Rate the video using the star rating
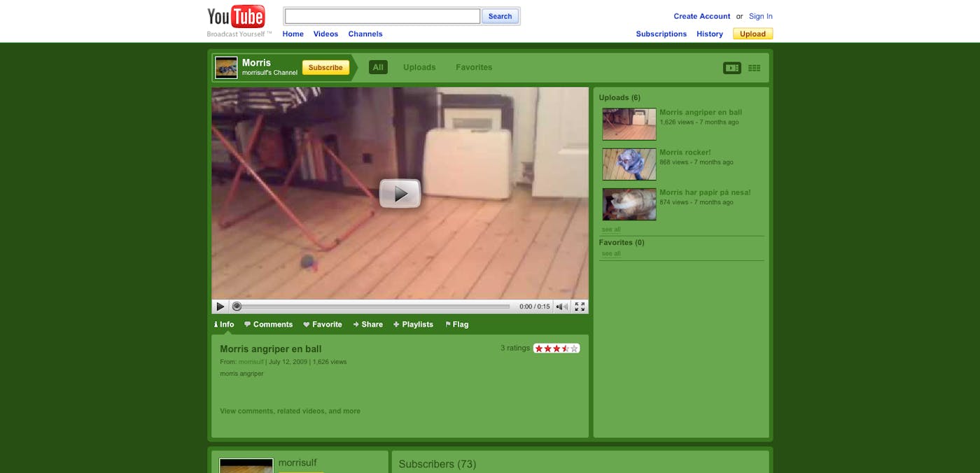980x473 pixels. (x=556, y=348)
